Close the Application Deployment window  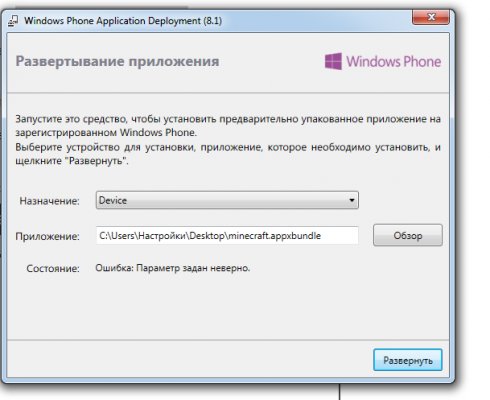pos(431,17)
